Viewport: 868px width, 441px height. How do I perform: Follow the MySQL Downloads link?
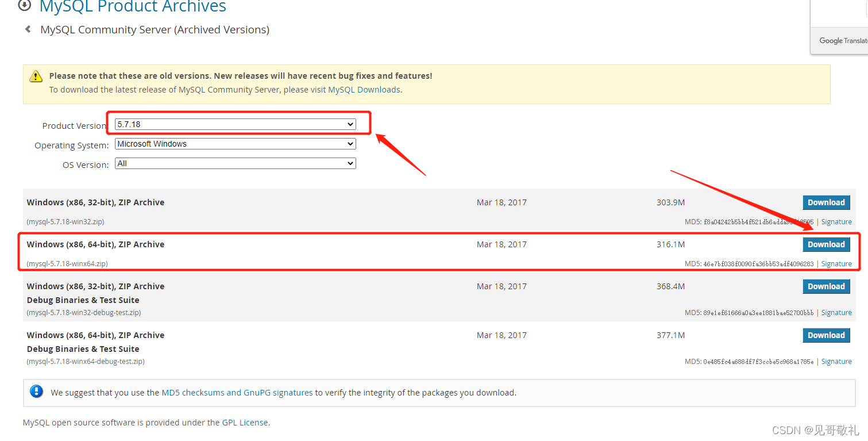coord(364,90)
